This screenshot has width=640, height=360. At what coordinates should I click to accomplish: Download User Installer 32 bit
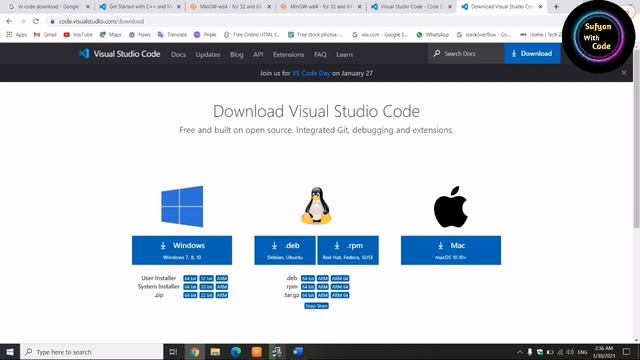tap(207, 278)
